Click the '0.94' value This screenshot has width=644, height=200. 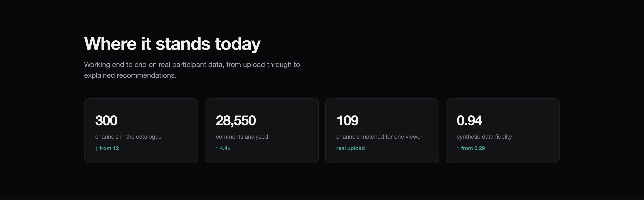(x=469, y=121)
